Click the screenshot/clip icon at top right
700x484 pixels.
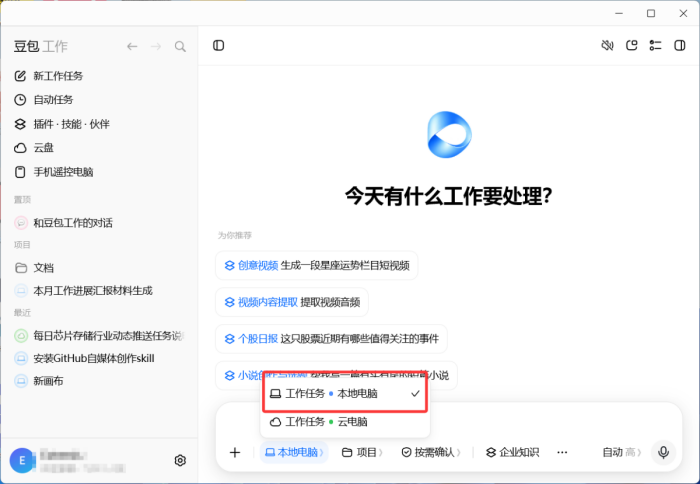tap(631, 45)
